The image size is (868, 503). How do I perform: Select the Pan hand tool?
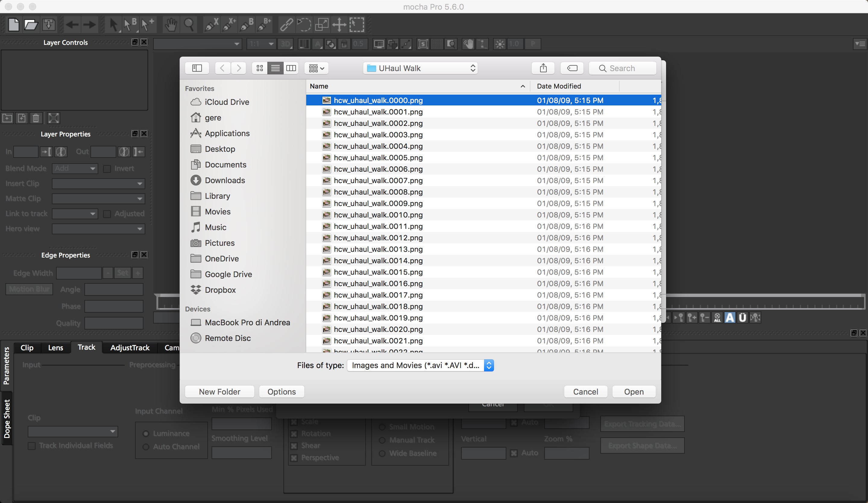click(x=171, y=24)
